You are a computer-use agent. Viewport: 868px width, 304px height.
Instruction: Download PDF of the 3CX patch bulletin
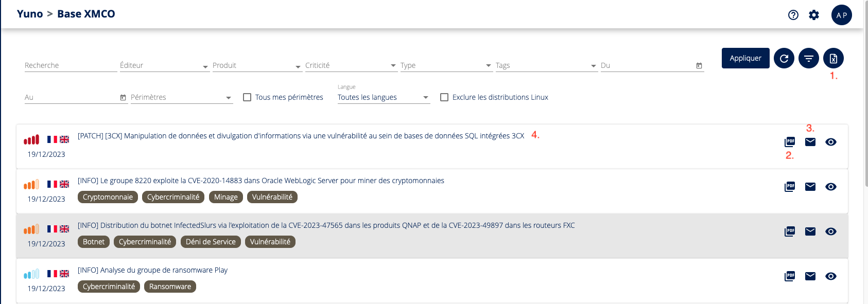click(x=790, y=142)
